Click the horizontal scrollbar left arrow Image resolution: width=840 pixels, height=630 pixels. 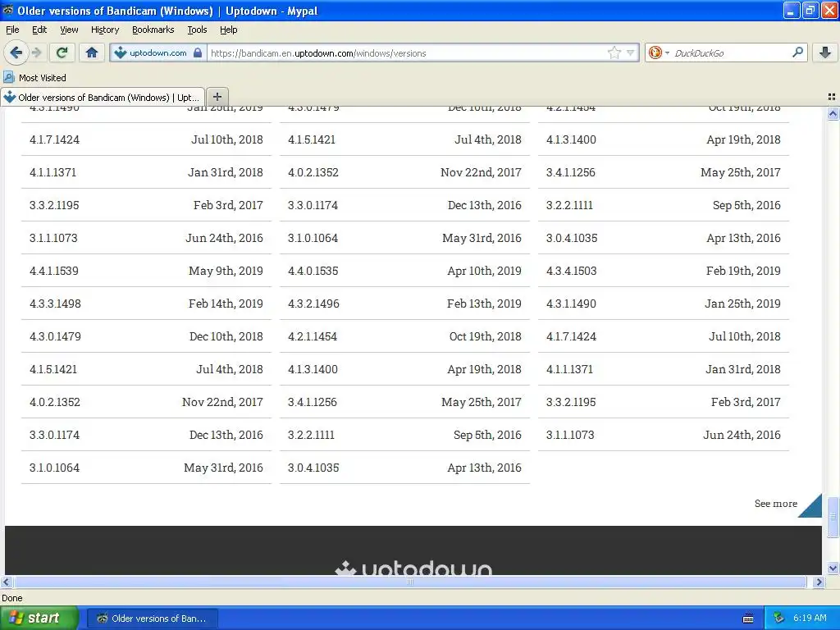6,582
